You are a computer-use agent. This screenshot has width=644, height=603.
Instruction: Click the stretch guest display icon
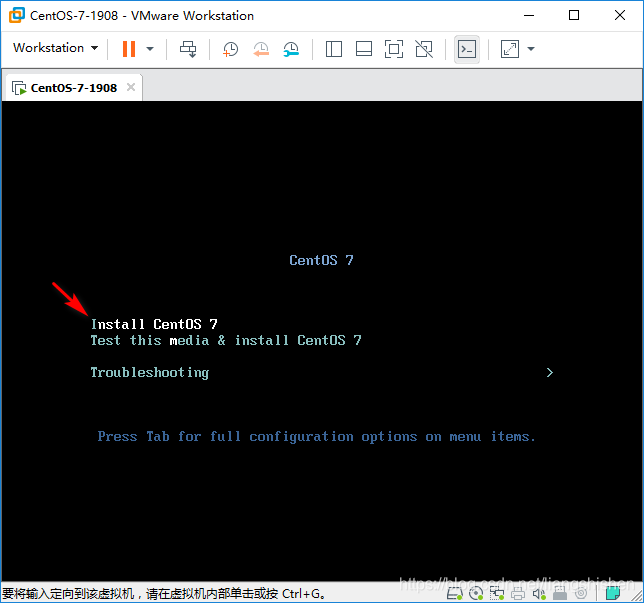pos(510,49)
